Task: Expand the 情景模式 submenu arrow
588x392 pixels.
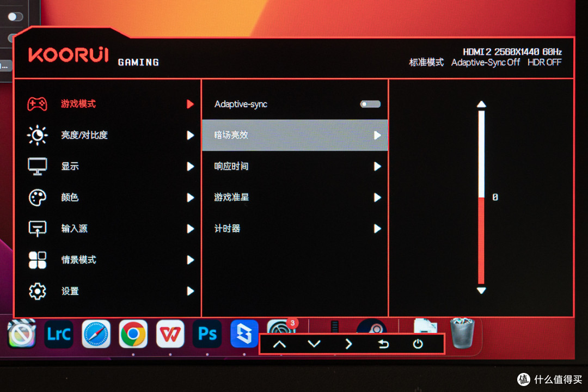Action: pyautogui.click(x=190, y=260)
